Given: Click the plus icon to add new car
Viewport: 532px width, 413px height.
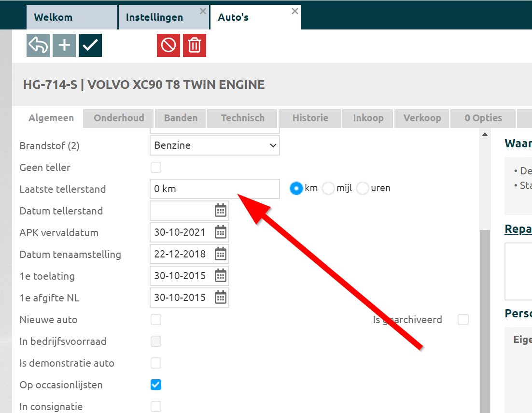Looking at the screenshot, I should 64,45.
